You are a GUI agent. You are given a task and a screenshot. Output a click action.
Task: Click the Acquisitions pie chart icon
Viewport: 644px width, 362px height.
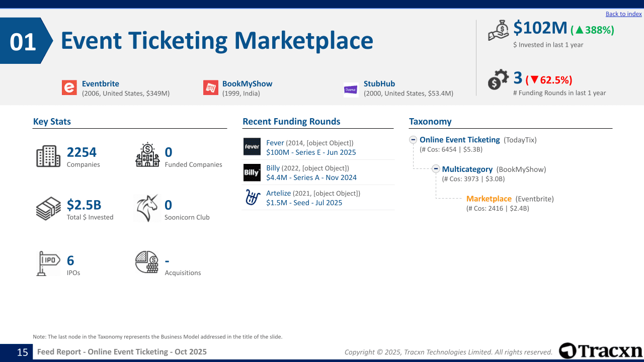tap(147, 262)
